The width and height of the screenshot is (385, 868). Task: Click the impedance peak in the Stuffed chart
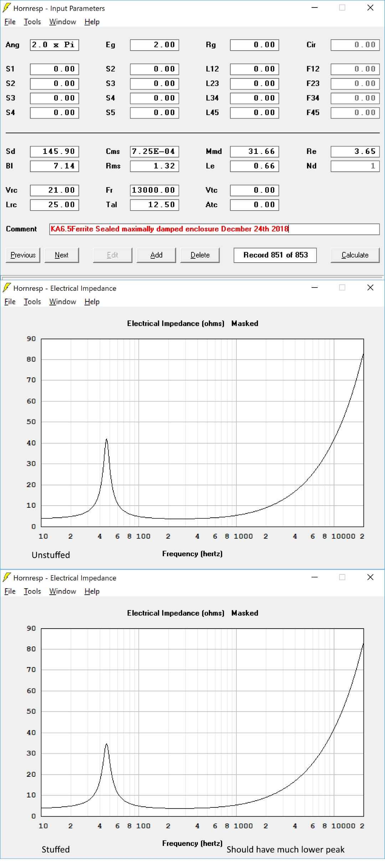(x=107, y=745)
